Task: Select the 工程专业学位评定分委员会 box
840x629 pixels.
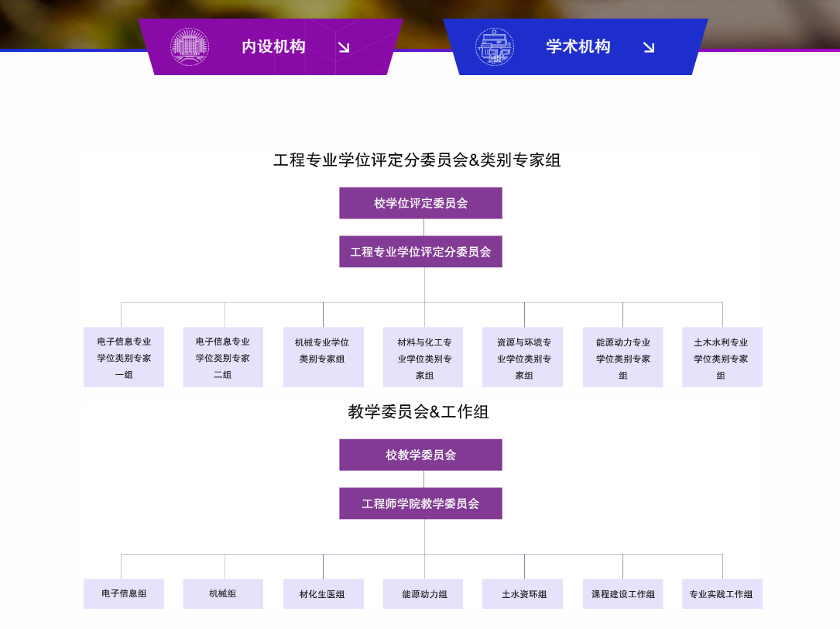Action: (x=420, y=252)
